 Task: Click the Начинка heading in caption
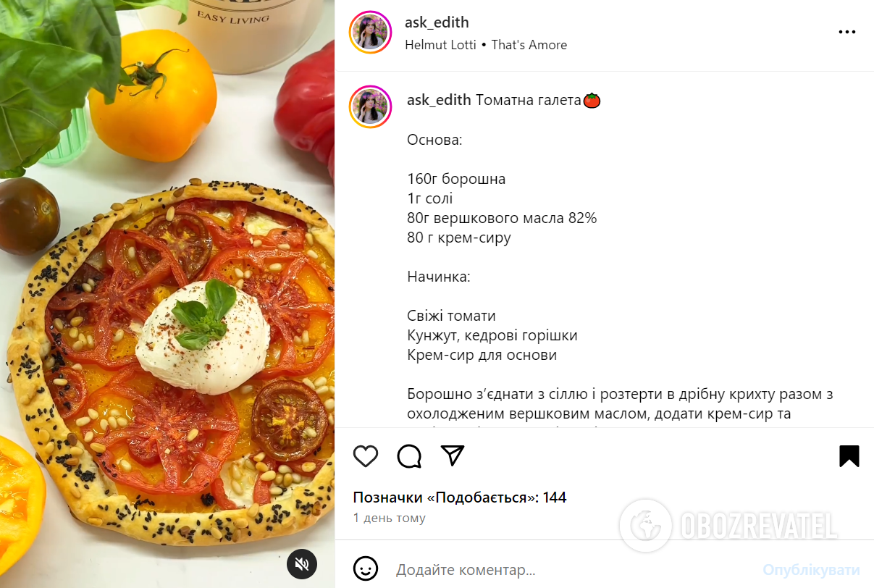click(x=439, y=277)
